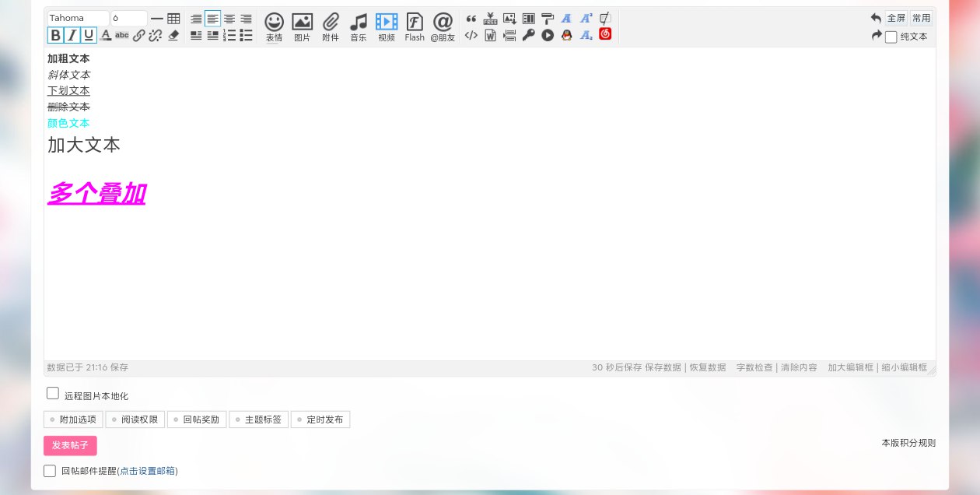
Task: Insert a table from the toolbar
Action: [173, 19]
